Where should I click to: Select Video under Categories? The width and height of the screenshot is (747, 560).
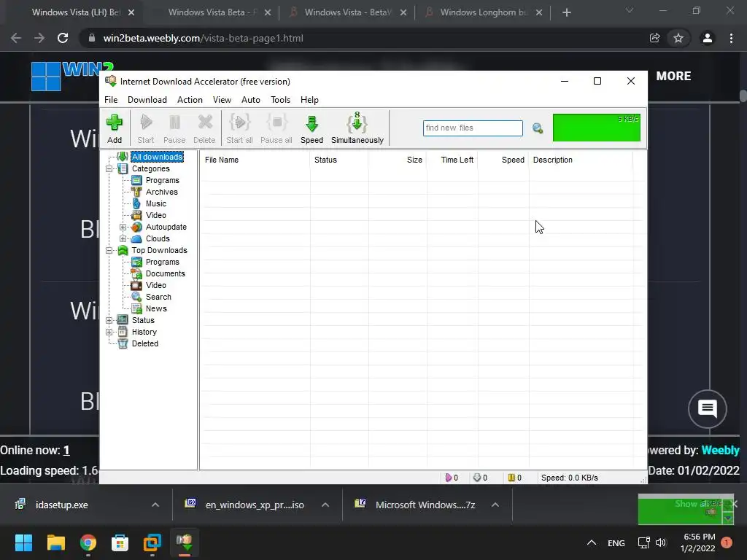coord(156,215)
